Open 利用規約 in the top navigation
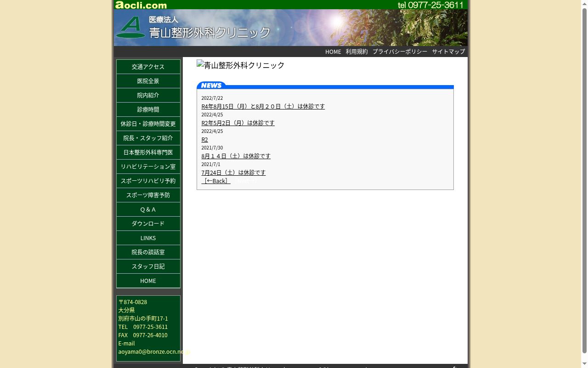This screenshot has width=588, height=368. pos(357,52)
